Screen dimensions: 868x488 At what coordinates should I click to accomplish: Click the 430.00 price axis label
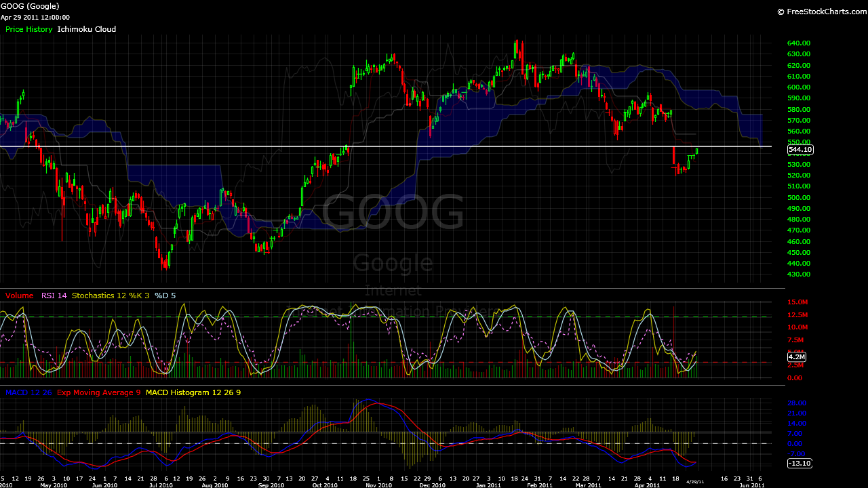click(x=799, y=274)
